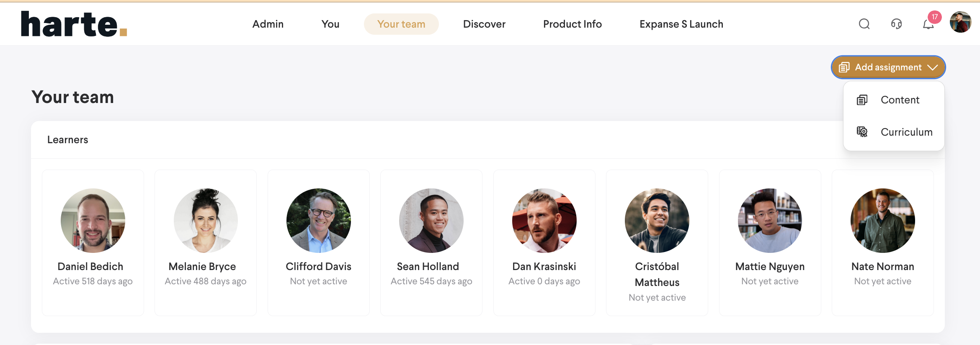The image size is (980, 345).
Task: Click Melanie Bryce's name link
Action: 202,267
